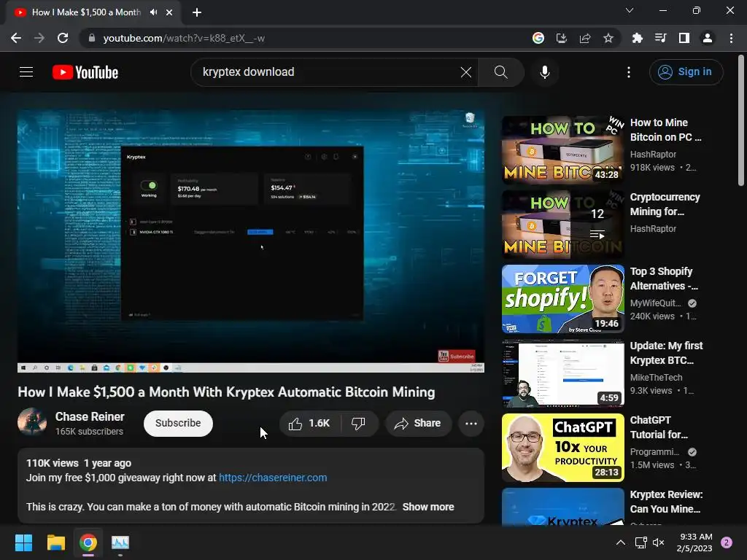Screen dimensions: 747x560
Task: Click Chrome icon in taskbar
Action: [x=88, y=542]
